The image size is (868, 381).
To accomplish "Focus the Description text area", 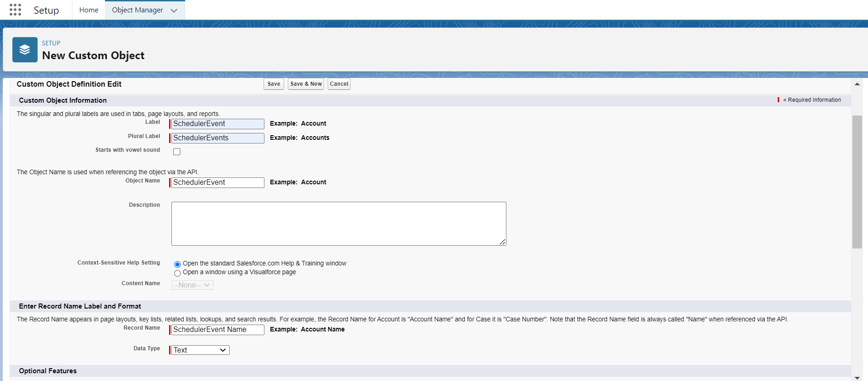I will click(x=338, y=224).
